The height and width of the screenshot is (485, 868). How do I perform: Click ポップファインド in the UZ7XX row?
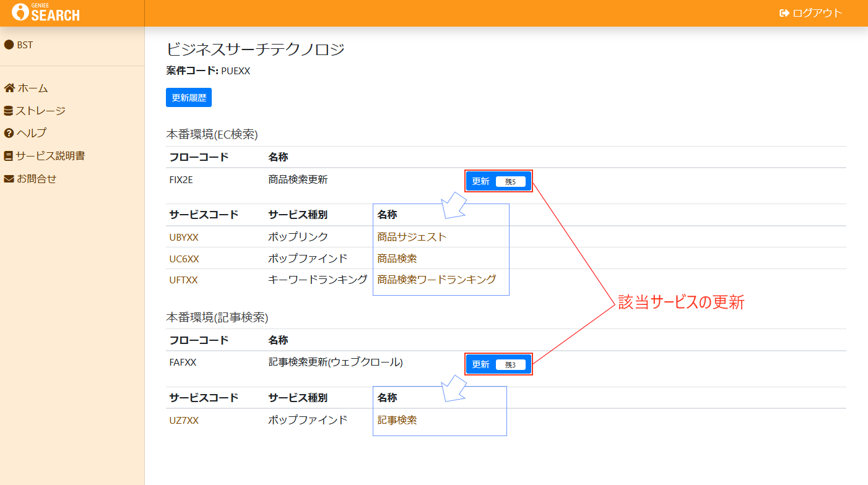click(x=308, y=420)
